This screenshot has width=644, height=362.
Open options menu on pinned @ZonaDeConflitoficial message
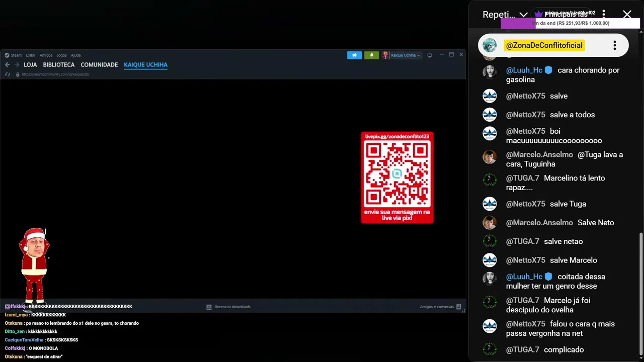pos(614,46)
